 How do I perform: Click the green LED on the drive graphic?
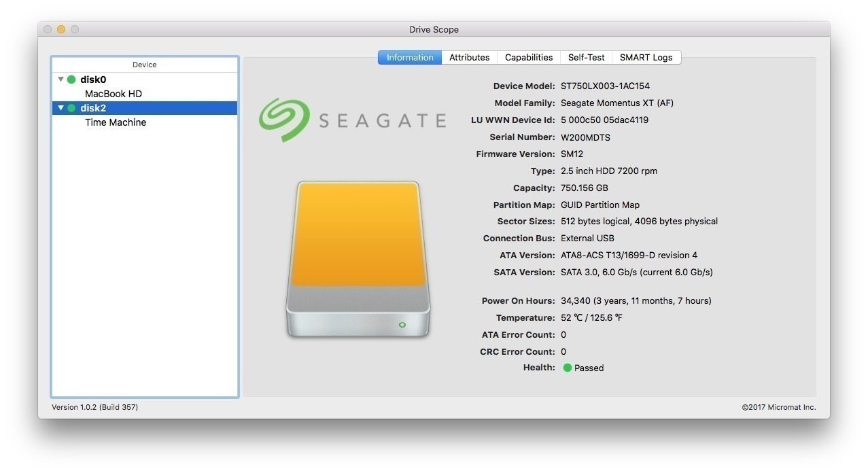(402, 326)
